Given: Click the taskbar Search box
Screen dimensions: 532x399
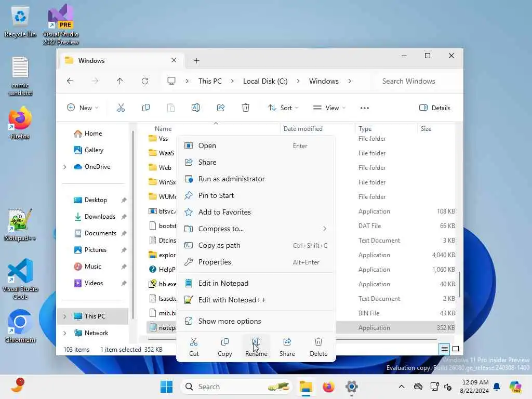Looking at the screenshot, I should [x=237, y=387].
